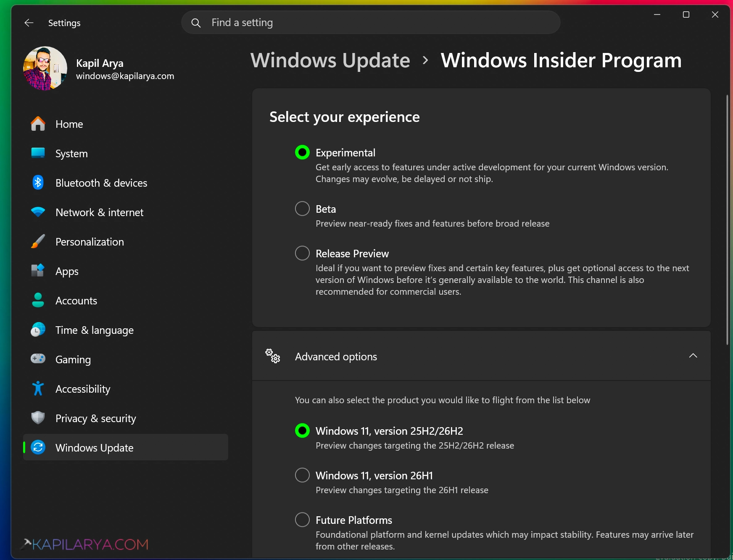Click Windows Update breadcrumb link

pos(330,60)
